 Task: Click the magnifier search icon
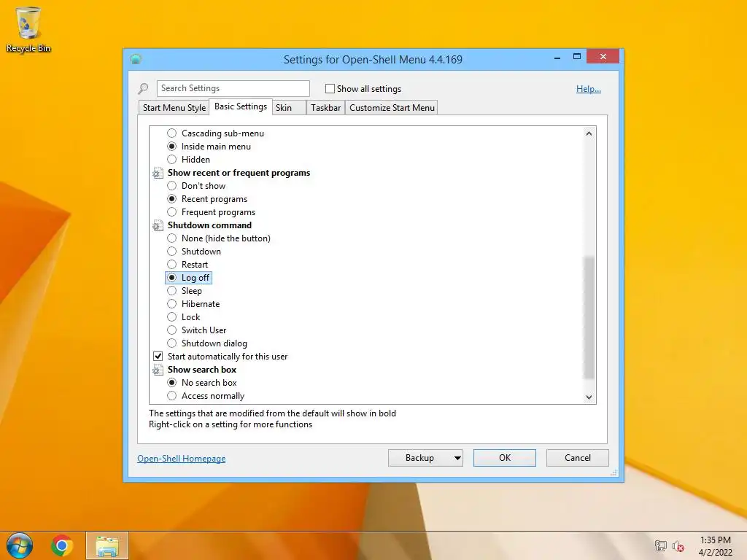coord(143,88)
